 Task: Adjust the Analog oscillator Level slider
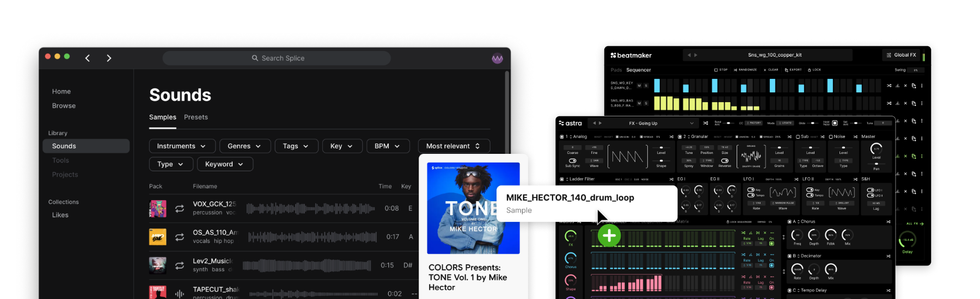pyautogui.click(x=661, y=147)
